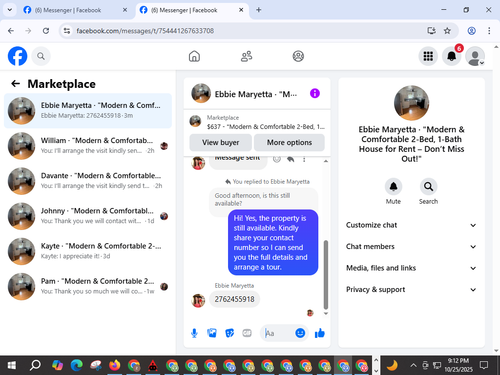Screen dimensions: 500x375
Task: Open Facebook search magnifier icon
Action: click(41, 56)
